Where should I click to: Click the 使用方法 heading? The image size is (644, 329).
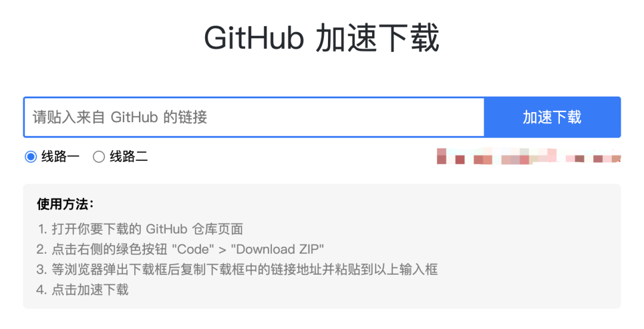click(65, 204)
